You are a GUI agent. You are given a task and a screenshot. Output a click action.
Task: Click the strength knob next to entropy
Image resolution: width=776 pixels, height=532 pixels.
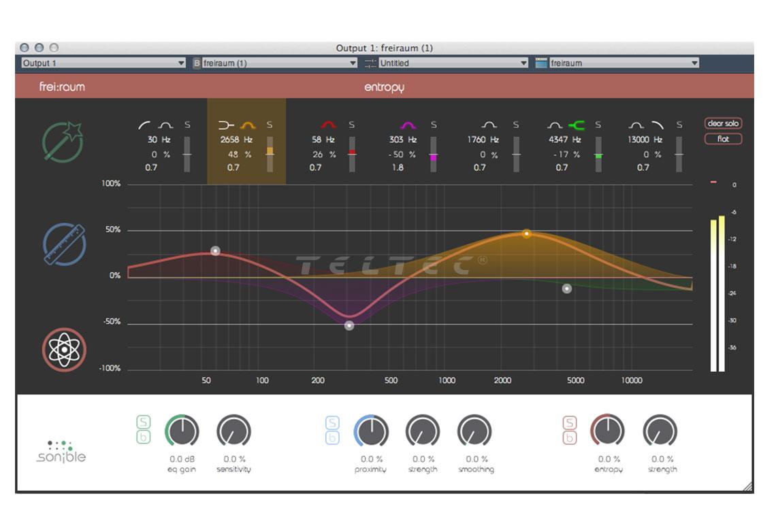660,431
